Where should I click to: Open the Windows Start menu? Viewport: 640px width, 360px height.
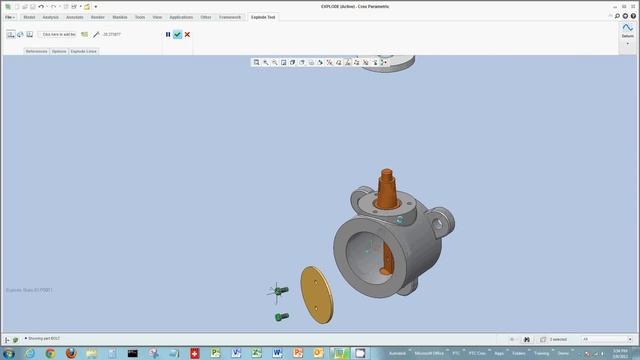coord(9,353)
